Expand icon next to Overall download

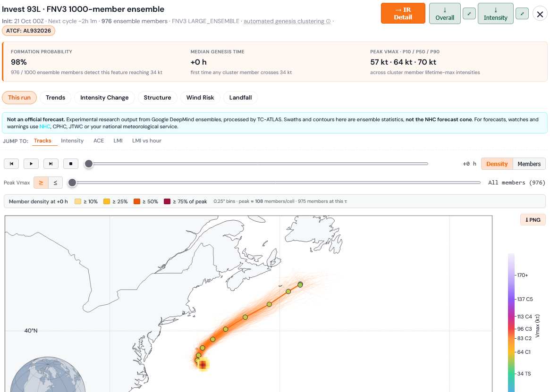pyautogui.click(x=469, y=14)
